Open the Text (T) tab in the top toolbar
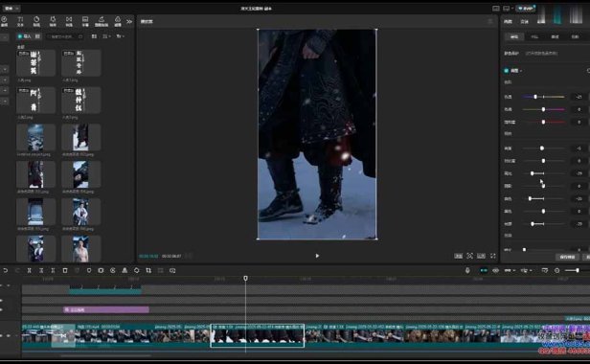 pyautogui.click(x=20, y=21)
